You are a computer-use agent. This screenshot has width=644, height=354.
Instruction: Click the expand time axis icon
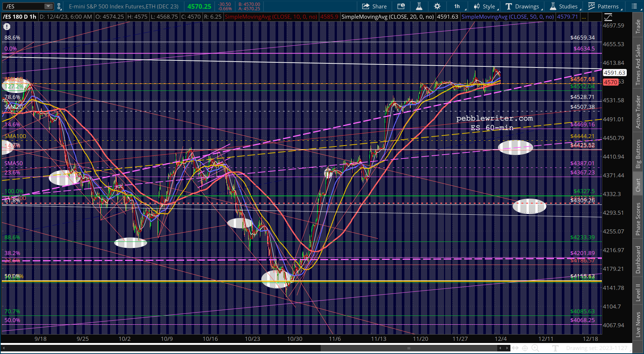point(515,348)
